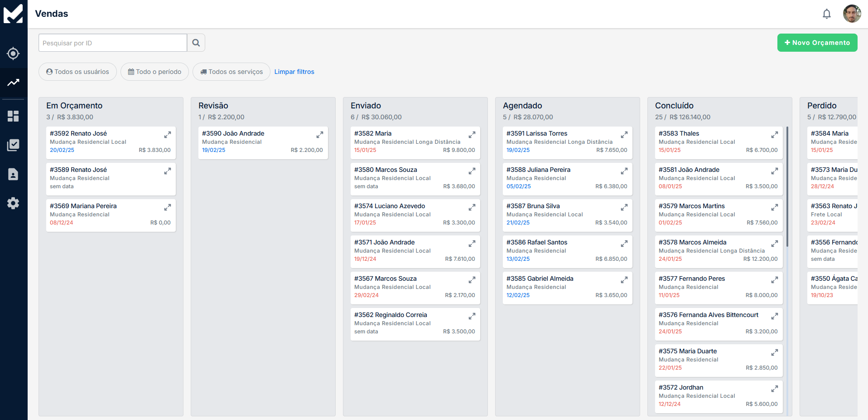
Task: Open the tasks checklist icon in the sidebar
Action: pos(13,145)
